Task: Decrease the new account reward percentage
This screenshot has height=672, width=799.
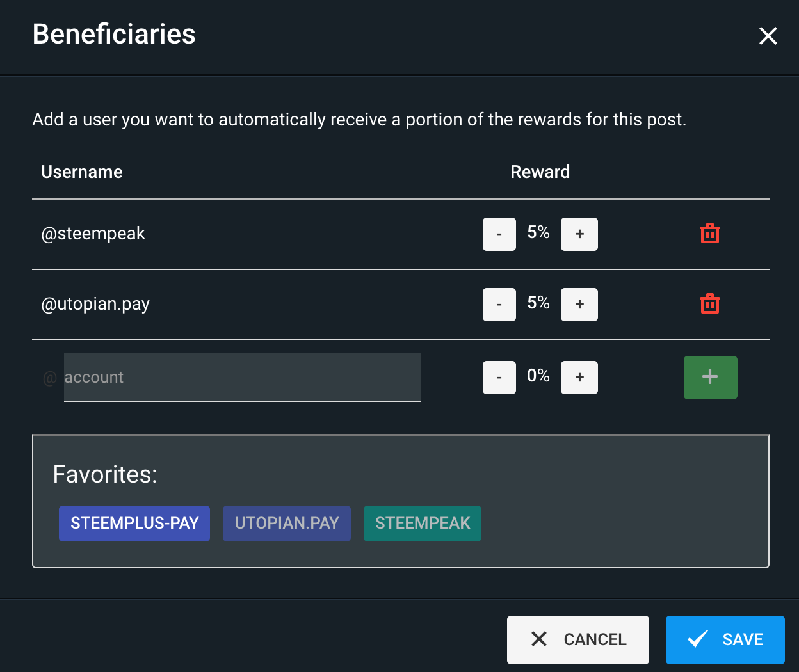Action: [x=499, y=378]
